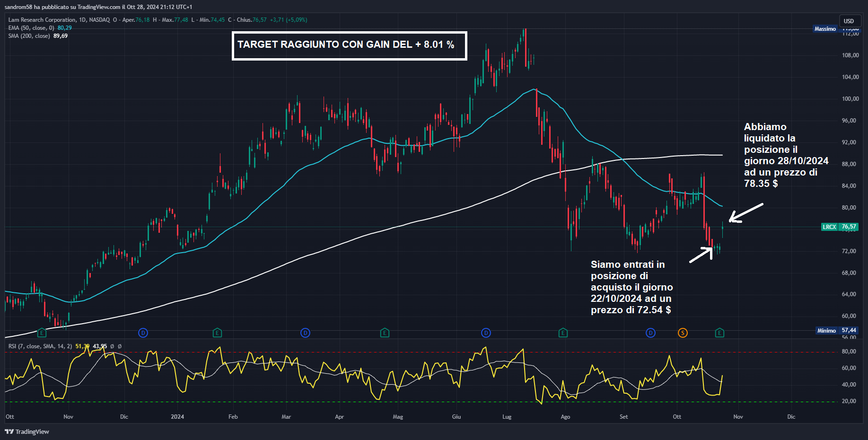Viewport: 868px width, 440px height.
Task: Click the Giu label on the time axis
Action: point(456,417)
